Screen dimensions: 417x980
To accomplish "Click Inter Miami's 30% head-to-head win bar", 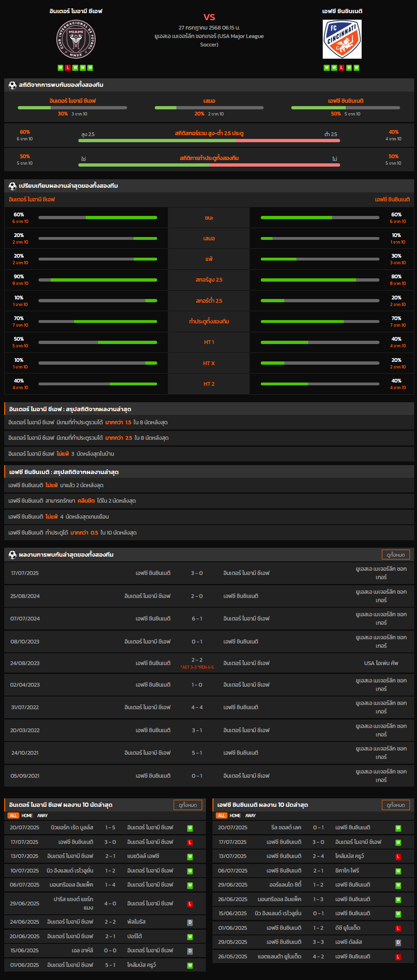I will pyautogui.click(x=72, y=107).
